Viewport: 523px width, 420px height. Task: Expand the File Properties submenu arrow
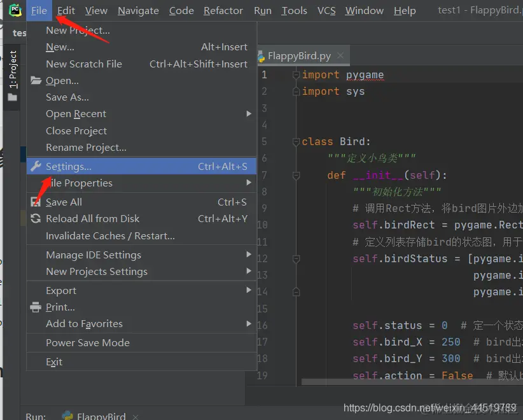tap(249, 183)
